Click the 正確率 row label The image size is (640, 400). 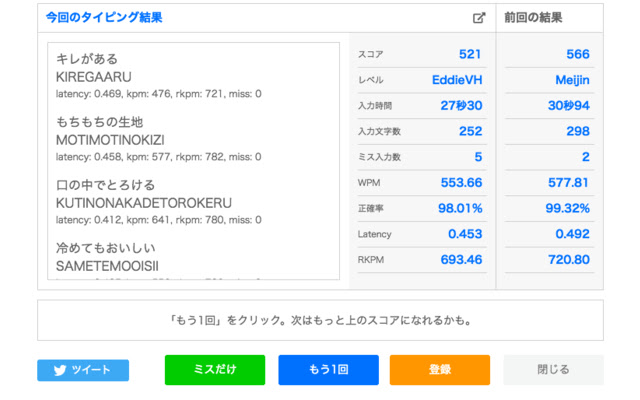371,209
